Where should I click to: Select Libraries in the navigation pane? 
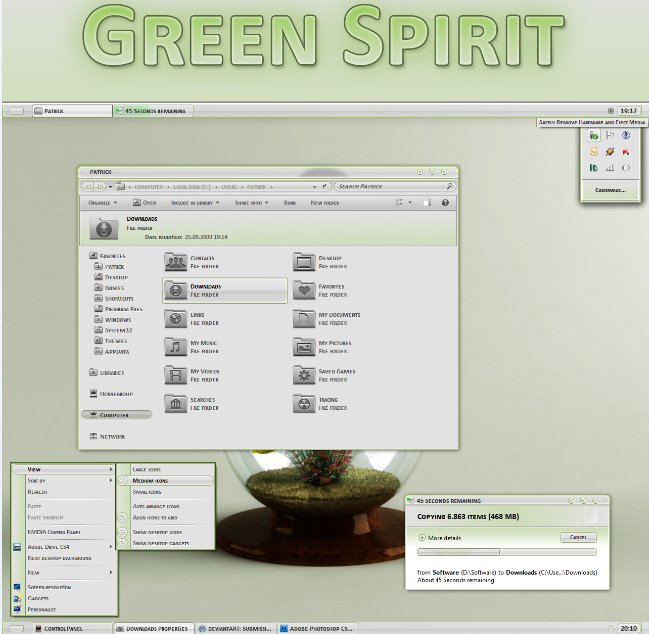click(107, 373)
